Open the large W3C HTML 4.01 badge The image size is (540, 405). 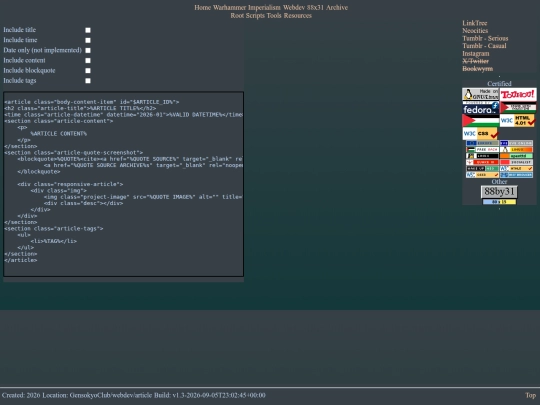tap(517, 121)
